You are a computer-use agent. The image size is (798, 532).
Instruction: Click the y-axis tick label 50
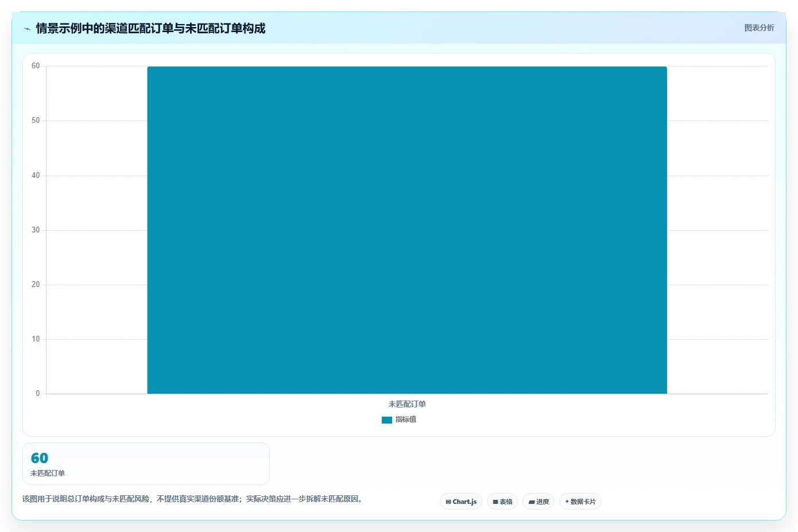(x=36, y=121)
